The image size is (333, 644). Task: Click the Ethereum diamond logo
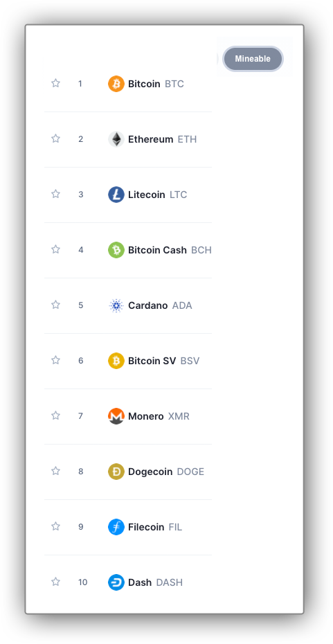click(x=116, y=139)
